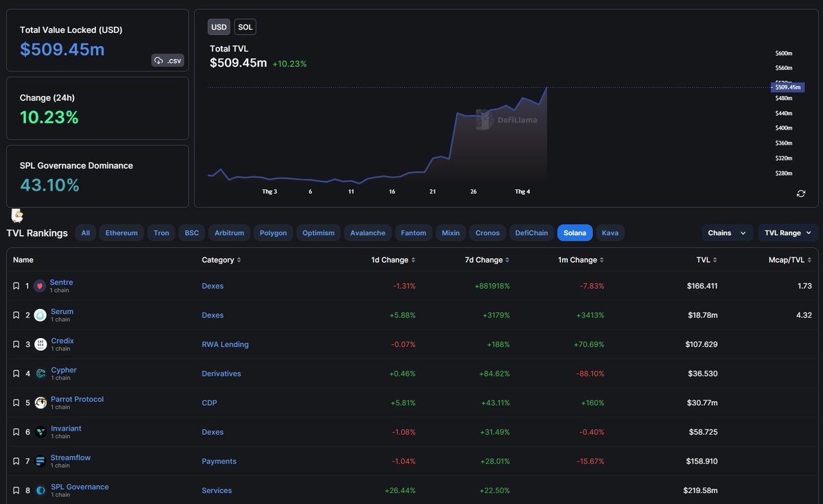Filter rankings by Cronos
This screenshot has width=823, height=504.
pos(488,233)
